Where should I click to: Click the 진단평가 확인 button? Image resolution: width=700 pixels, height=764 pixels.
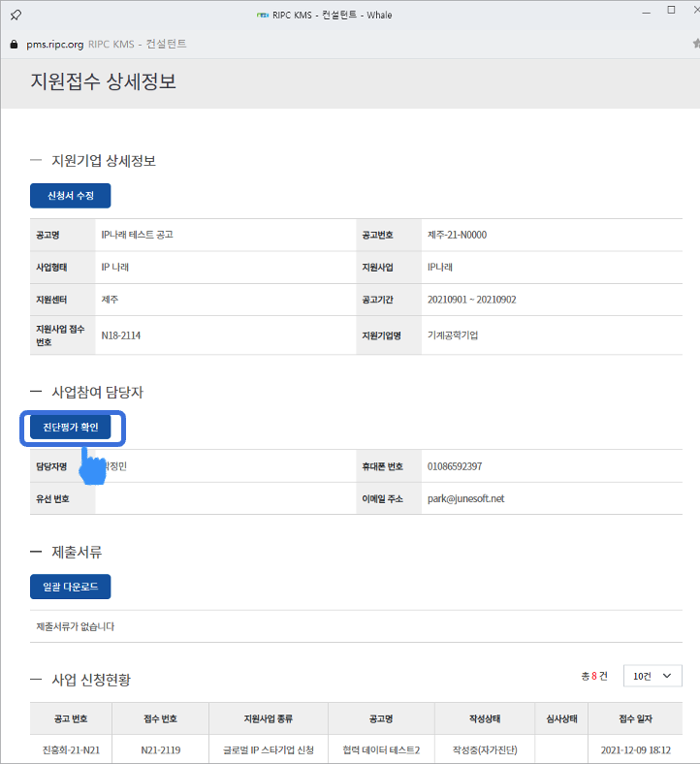click(x=71, y=428)
